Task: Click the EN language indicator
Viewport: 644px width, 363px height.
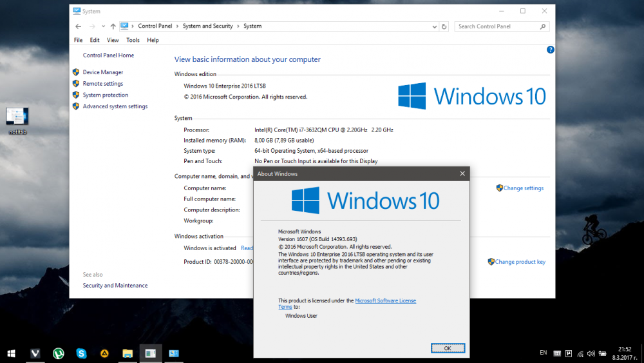Action: (543, 353)
